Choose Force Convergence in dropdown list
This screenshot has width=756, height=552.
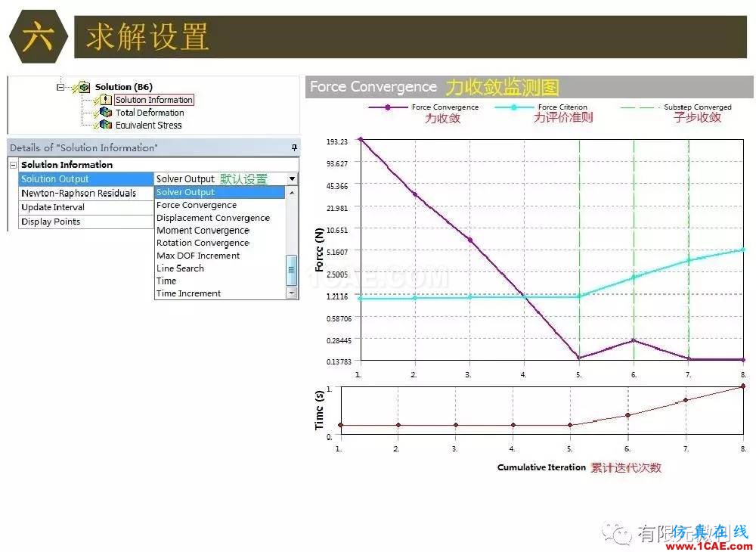(x=220, y=205)
